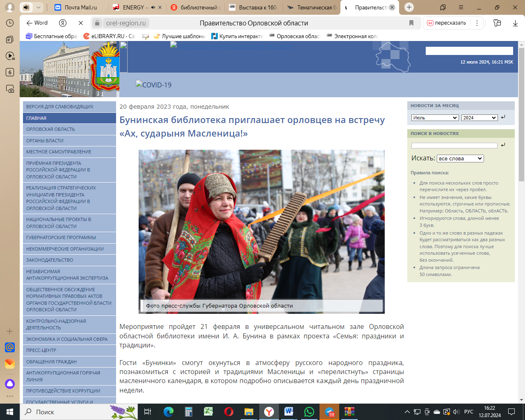Screen dimensions: 525x420
Task: Open the month dropdown showing Июль
Action: [x=435, y=118]
